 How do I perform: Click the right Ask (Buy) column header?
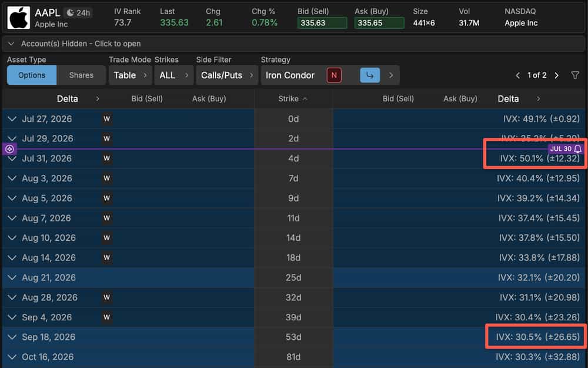point(460,99)
